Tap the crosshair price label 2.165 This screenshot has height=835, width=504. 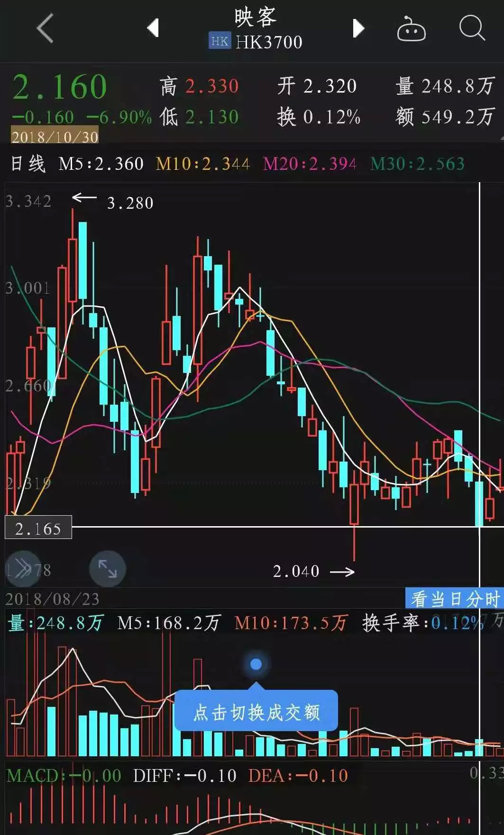[38, 527]
